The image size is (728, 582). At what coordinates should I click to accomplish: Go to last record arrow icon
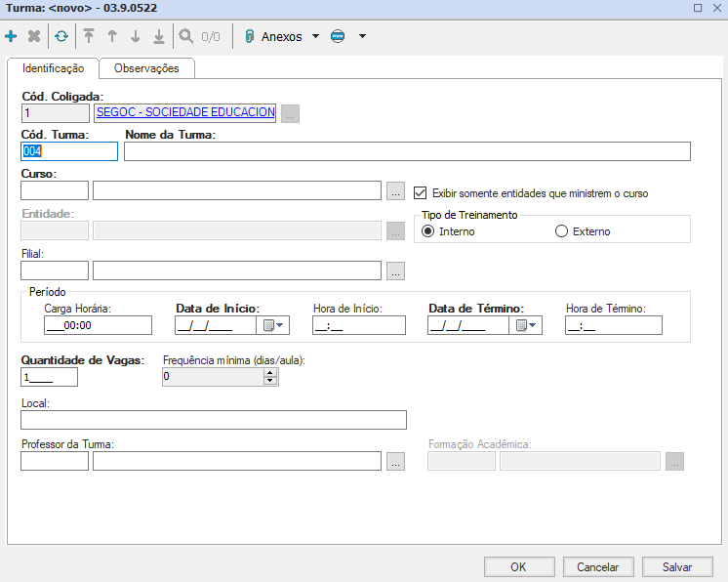coord(159,36)
